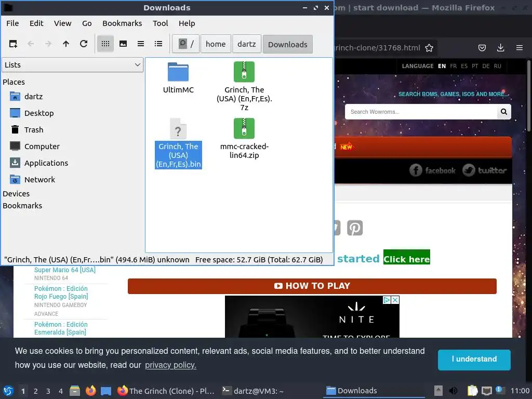Open Go menu
Image resolution: width=532 pixels, height=399 pixels.
(x=87, y=23)
